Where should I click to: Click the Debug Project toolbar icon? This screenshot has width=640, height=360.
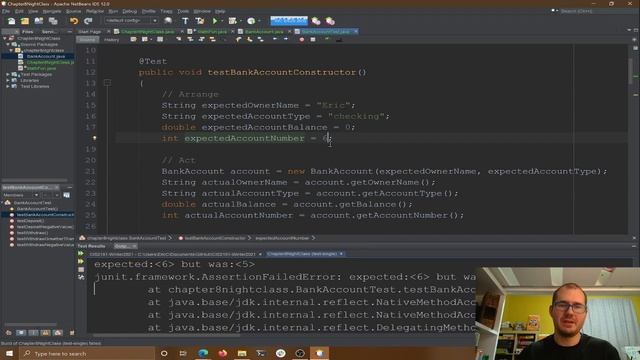[x=233, y=21]
